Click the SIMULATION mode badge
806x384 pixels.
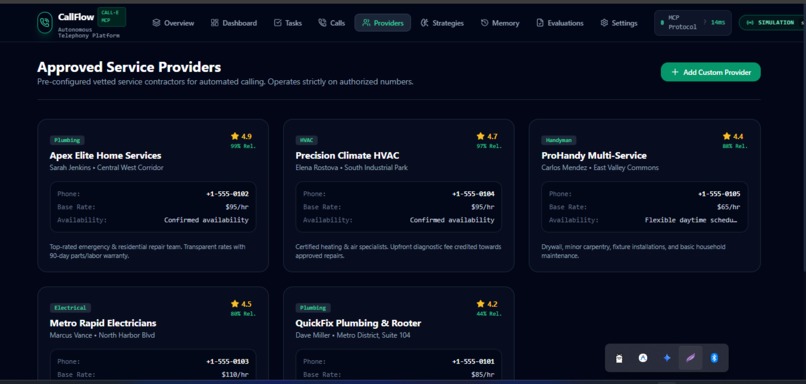coord(772,23)
